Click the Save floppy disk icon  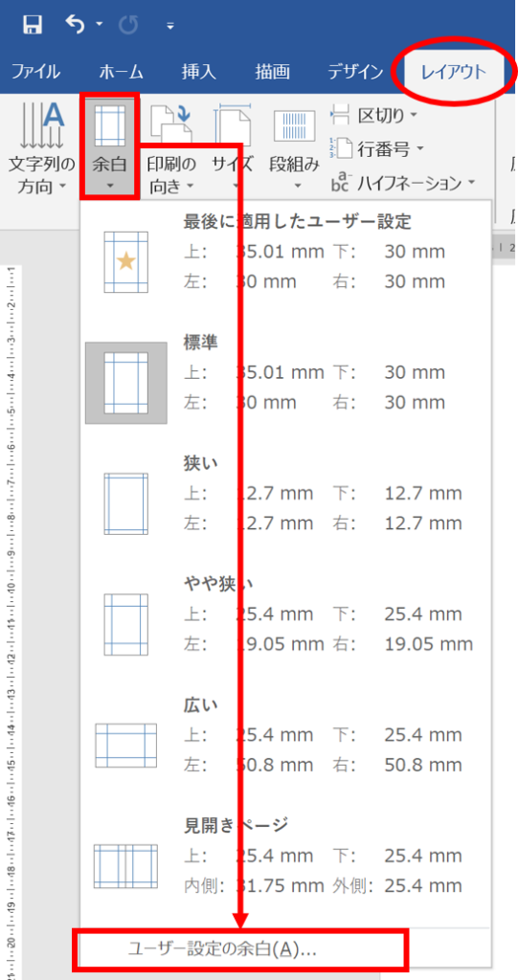pos(33,24)
